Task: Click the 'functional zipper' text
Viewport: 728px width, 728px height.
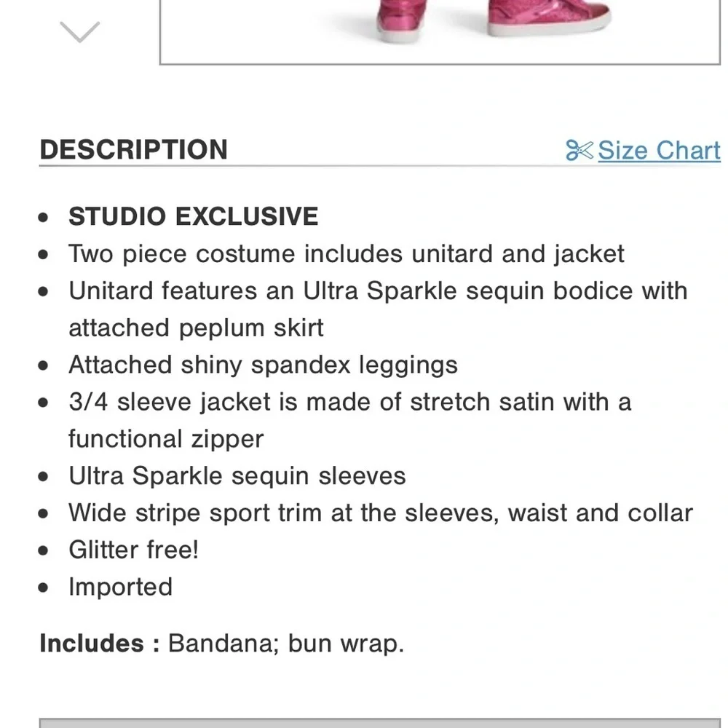Action: (166, 439)
